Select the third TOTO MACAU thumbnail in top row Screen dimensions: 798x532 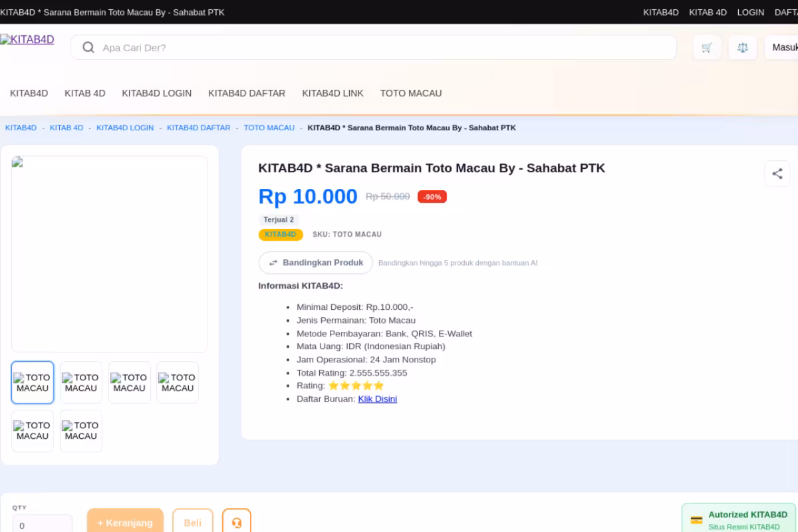coord(130,382)
